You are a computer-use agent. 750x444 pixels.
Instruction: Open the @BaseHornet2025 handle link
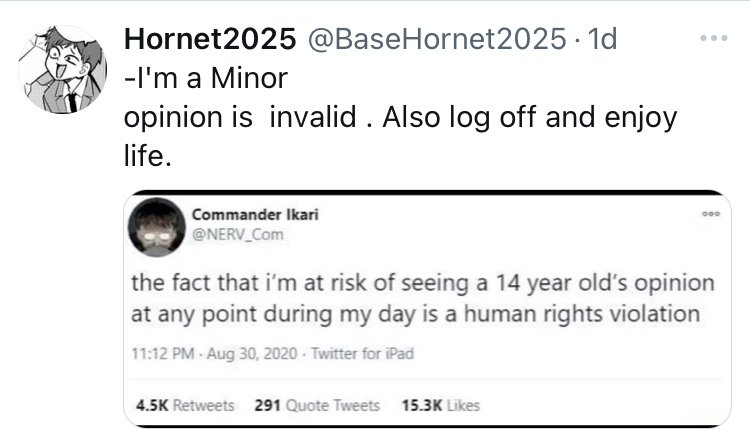coord(437,39)
